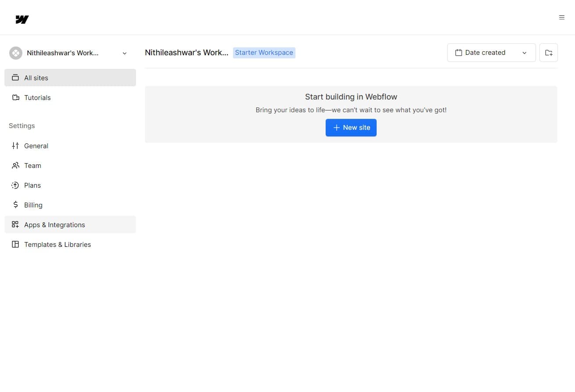Create a new folder using the folder icon
Image resolution: width=575 pixels, height=392 pixels.
(x=548, y=52)
